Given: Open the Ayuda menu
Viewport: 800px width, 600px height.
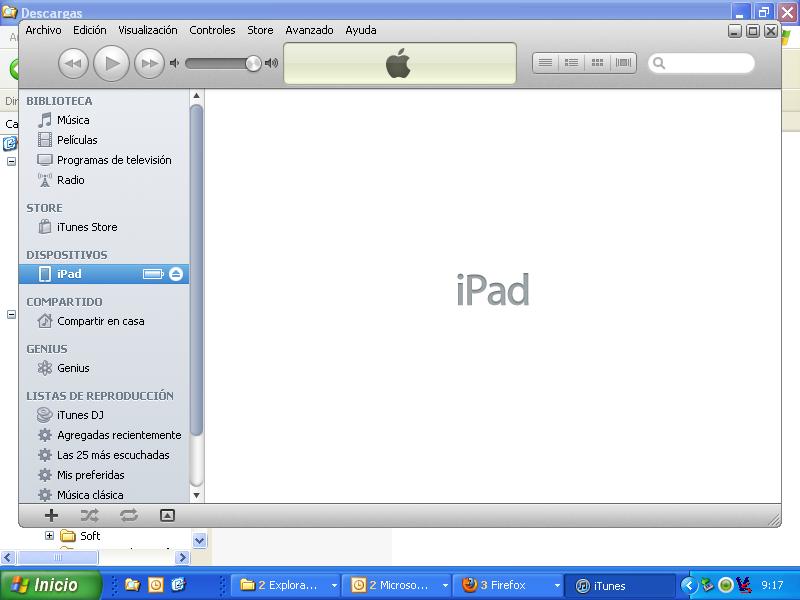Looking at the screenshot, I should [361, 30].
